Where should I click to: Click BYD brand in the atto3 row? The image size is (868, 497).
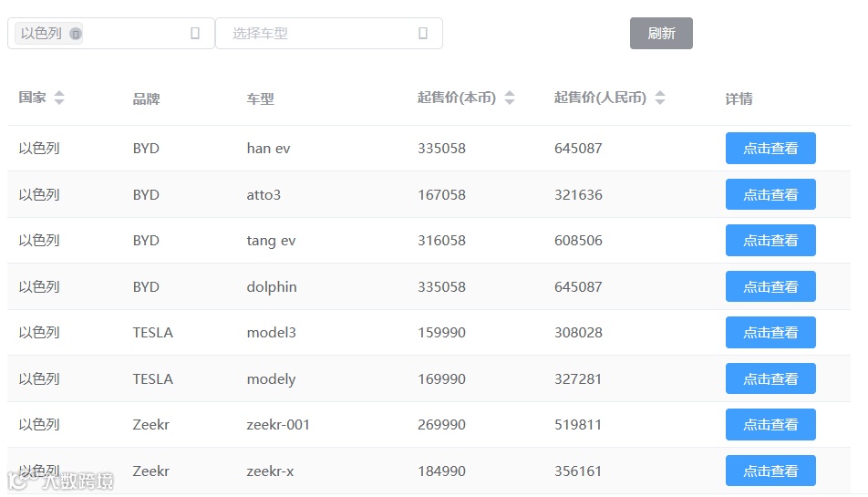pos(146,195)
